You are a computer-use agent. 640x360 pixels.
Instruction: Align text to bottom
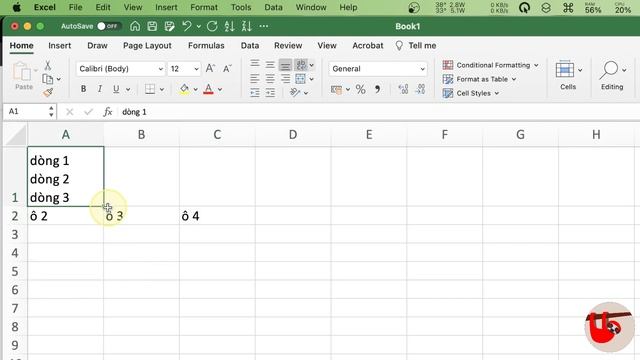285,65
